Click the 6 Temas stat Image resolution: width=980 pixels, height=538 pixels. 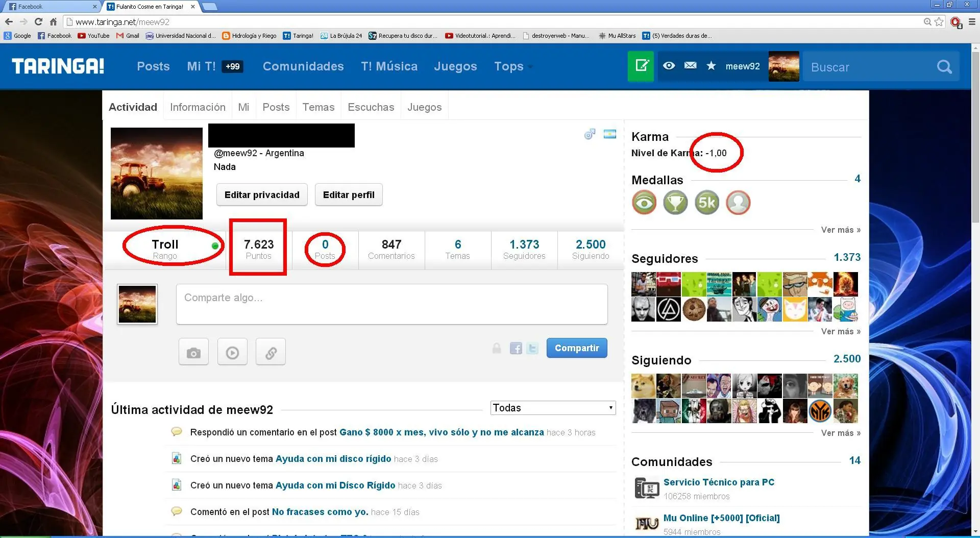pos(457,250)
